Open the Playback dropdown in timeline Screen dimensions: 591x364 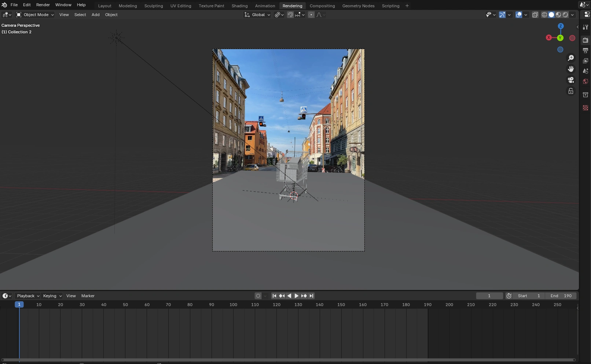[x=28, y=296]
